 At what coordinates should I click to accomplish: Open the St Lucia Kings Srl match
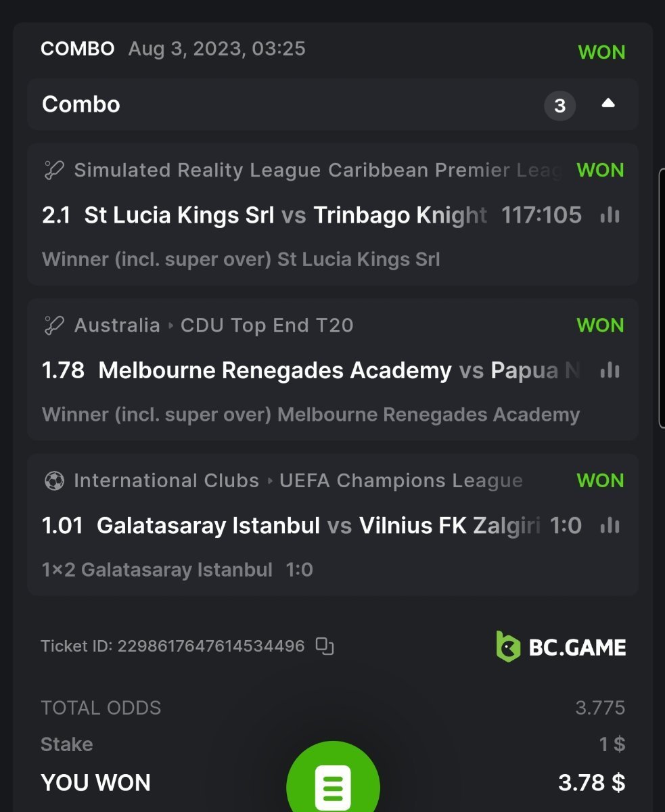click(179, 215)
